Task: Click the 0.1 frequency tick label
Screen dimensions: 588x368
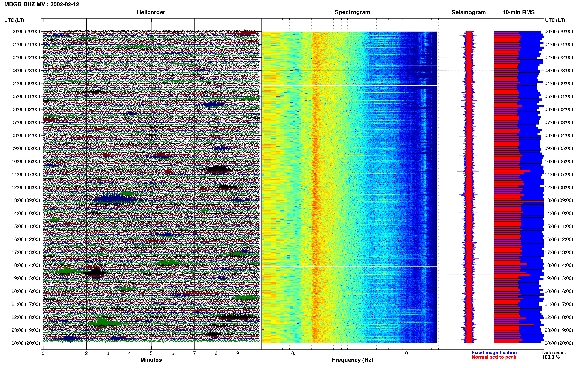Action: point(295,353)
